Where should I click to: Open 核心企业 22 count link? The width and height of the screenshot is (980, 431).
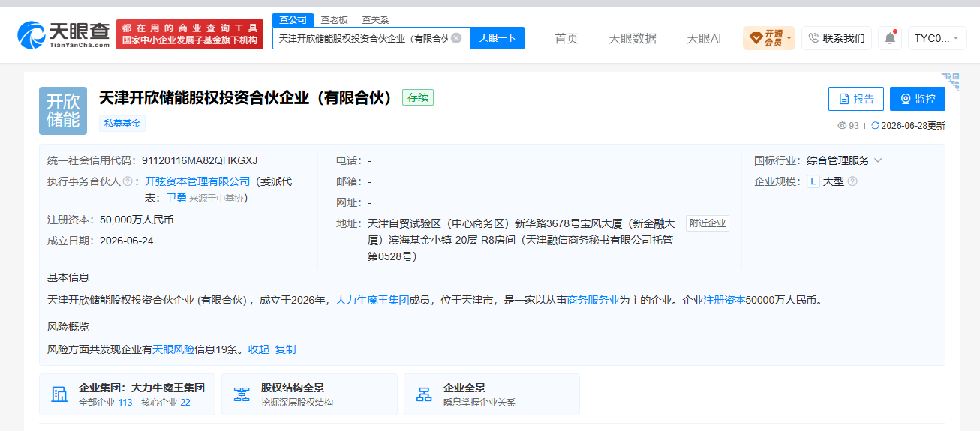[166, 403]
